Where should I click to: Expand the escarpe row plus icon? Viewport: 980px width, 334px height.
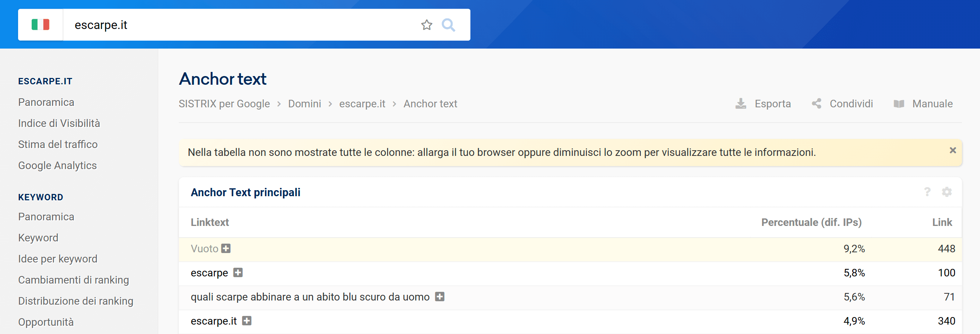click(x=238, y=273)
